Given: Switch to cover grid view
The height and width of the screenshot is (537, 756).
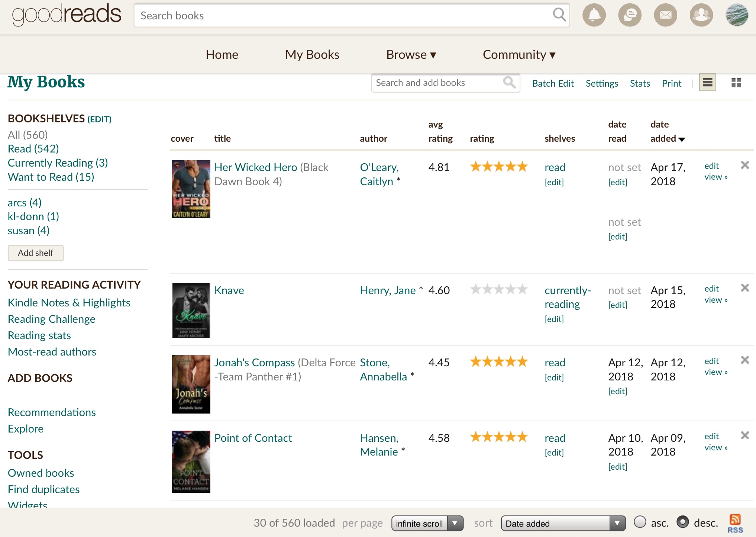Looking at the screenshot, I should coord(736,83).
